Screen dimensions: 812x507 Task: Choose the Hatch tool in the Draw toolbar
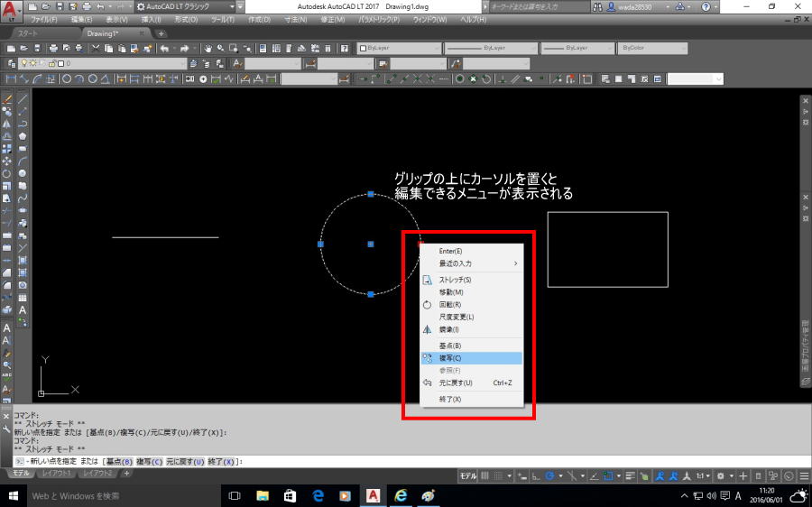click(23, 261)
